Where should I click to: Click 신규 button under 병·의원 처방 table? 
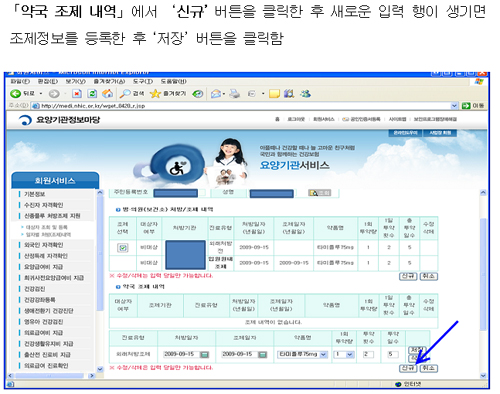point(408,276)
